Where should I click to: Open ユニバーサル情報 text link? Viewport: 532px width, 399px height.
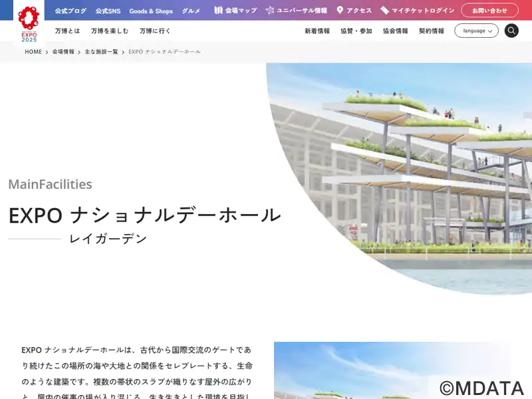[x=302, y=11]
